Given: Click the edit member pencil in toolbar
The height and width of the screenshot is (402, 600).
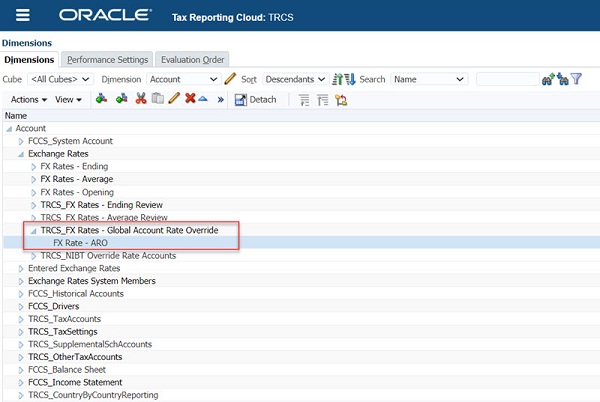Looking at the screenshot, I should (x=174, y=99).
